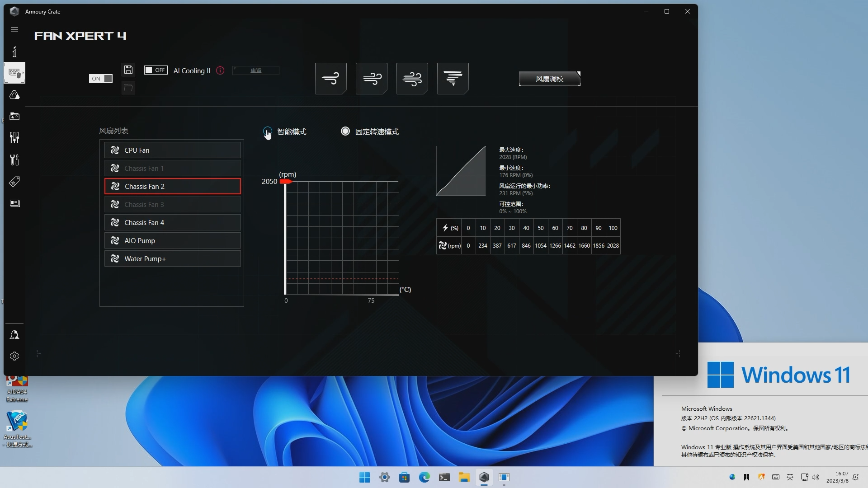Select AIO Pump in the fan list
This screenshot has height=488, width=868.
[172, 240]
